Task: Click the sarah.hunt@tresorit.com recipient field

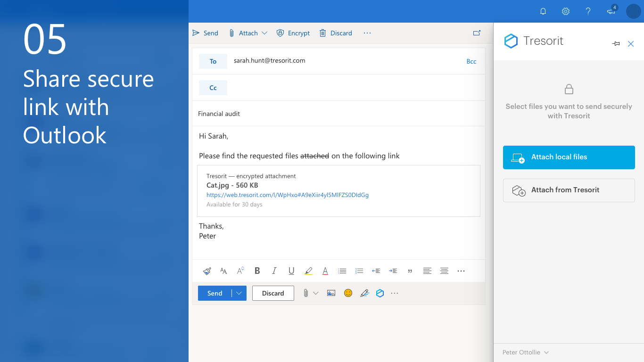Action: (269, 60)
